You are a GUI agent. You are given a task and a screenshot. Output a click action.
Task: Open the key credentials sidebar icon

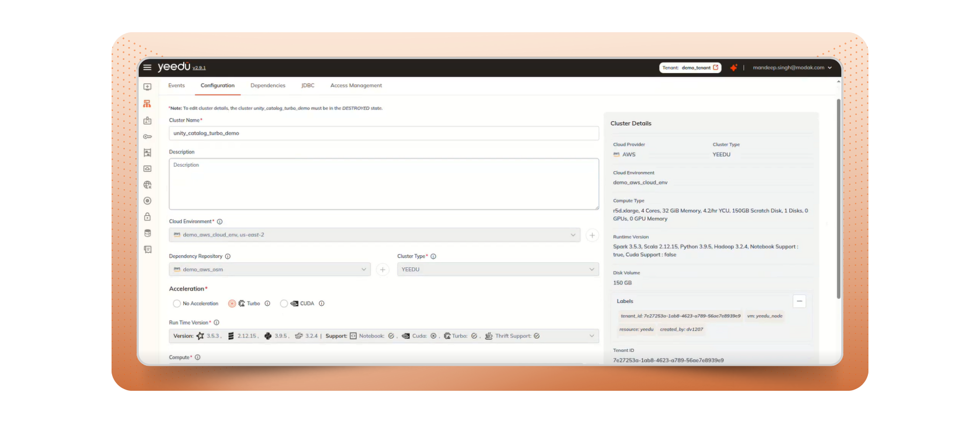147,137
